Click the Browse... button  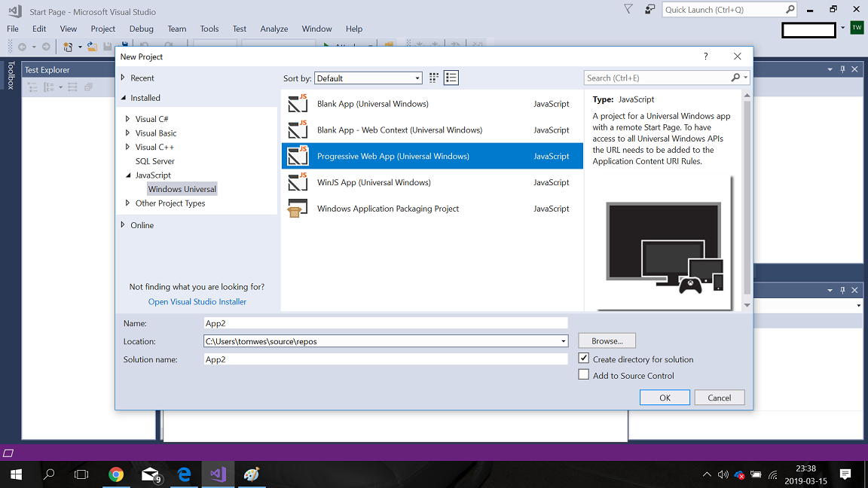coord(607,341)
